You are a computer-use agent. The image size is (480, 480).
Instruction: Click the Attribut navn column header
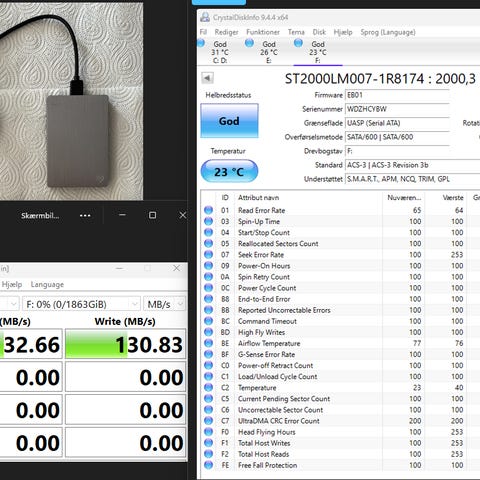coord(308,198)
